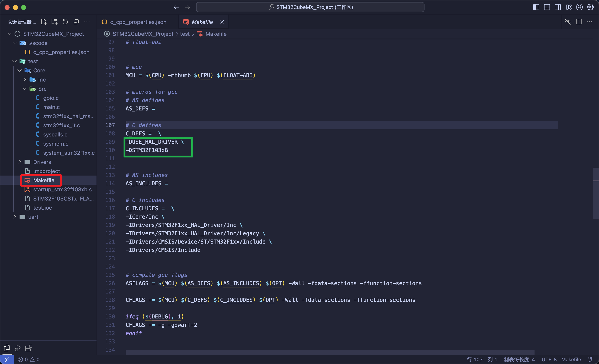
Task: Open the Extensions view
Action: pos(28,348)
